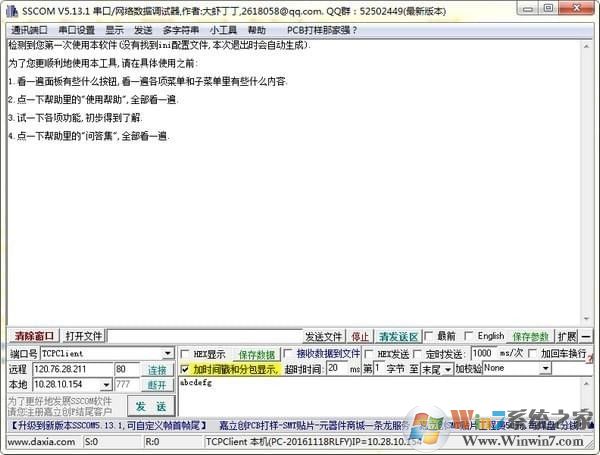Click the 远程 port field showing 80
Viewport: 600px width, 455px height.
click(x=127, y=370)
